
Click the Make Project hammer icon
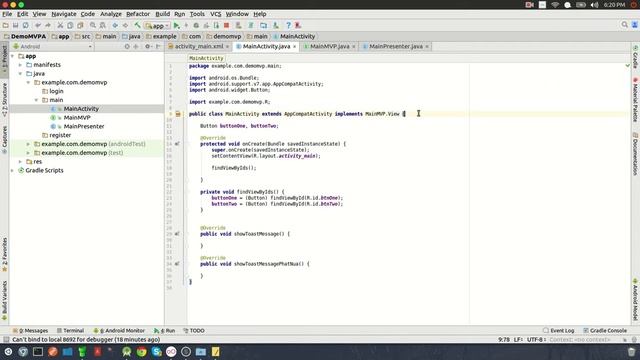[x=138, y=25]
